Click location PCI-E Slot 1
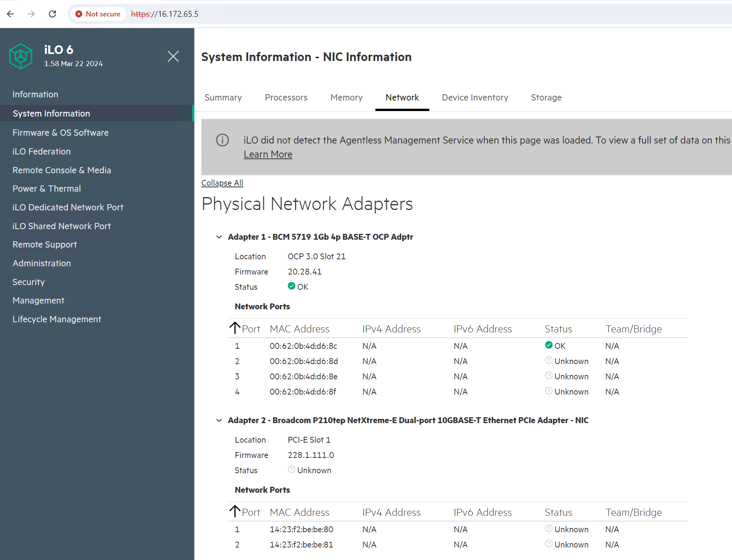The width and height of the screenshot is (732, 560). click(309, 440)
